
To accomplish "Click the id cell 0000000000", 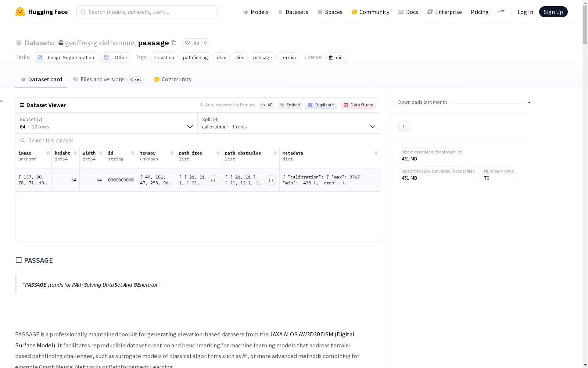I will point(121,180).
